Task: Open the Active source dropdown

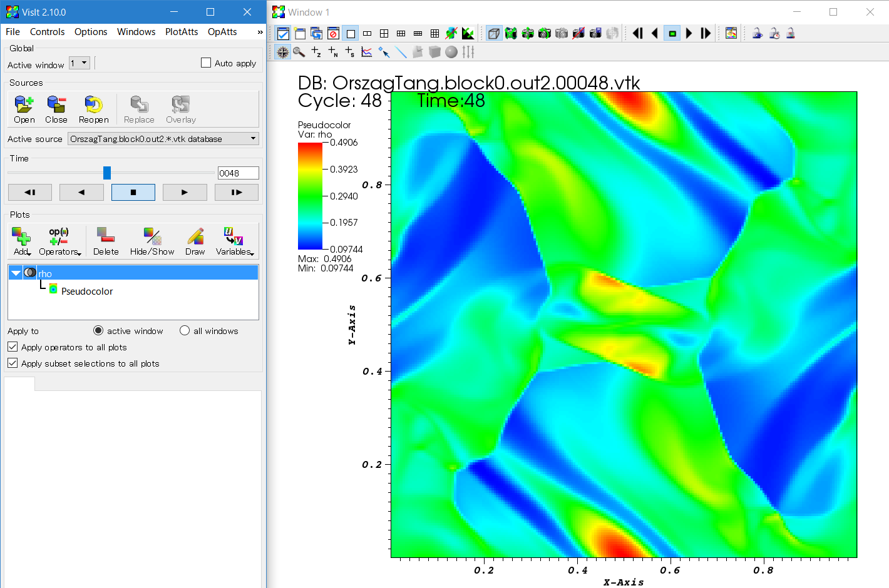Action: pyautogui.click(x=163, y=138)
